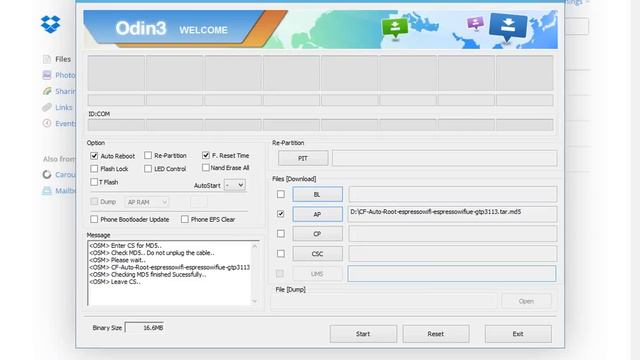The height and width of the screenshot is (360, 640).
Task: Click the Carousel icon in Dropbox
Action: [x=47, y=175]
